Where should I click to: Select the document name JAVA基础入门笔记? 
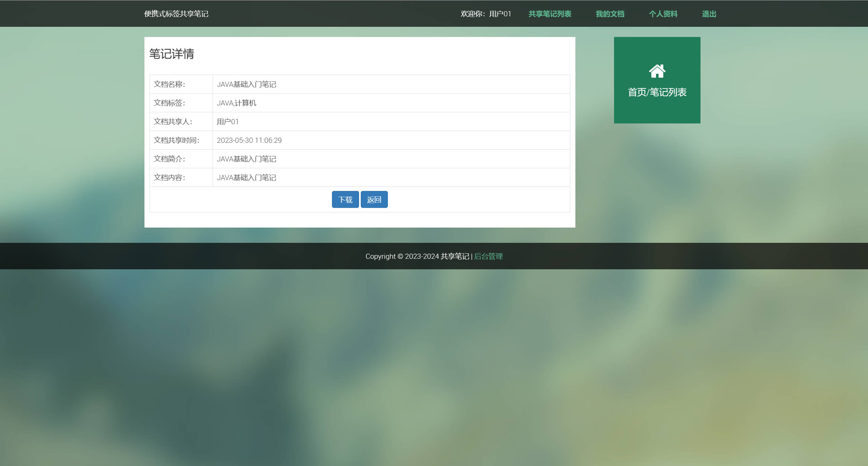coord(246,84)
